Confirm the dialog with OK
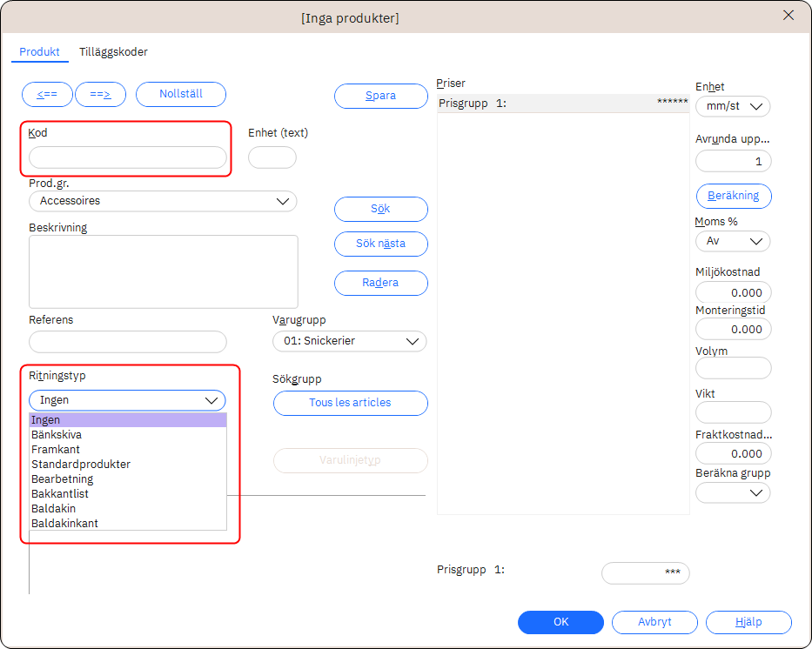812x649 pixels. point(560,622)
